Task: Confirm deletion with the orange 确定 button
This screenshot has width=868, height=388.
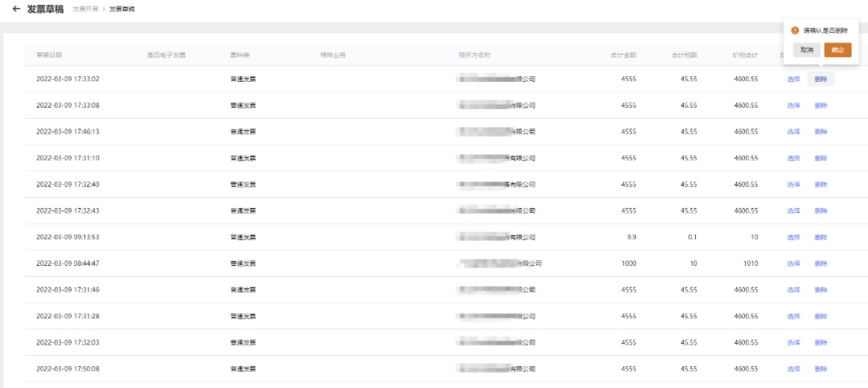Action: (x=837, y=50)
